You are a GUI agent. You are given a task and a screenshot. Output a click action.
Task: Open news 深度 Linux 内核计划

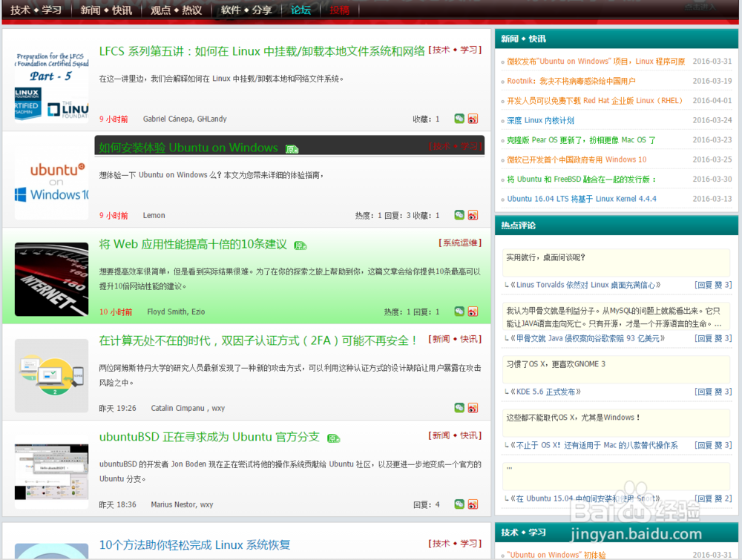point(540,120)
